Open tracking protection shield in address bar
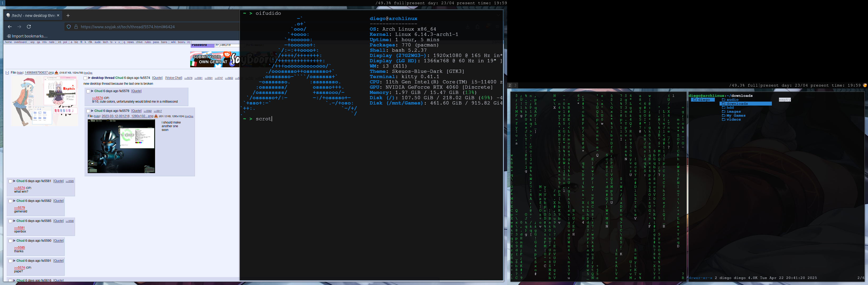 (x=69, y=27)
